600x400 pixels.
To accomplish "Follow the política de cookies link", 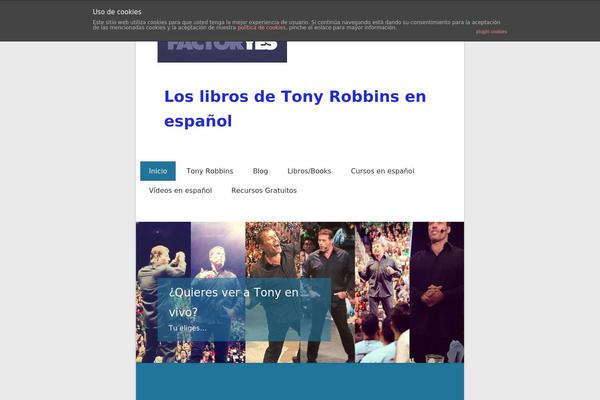I will pyautogui.click(x=261, y=28).
